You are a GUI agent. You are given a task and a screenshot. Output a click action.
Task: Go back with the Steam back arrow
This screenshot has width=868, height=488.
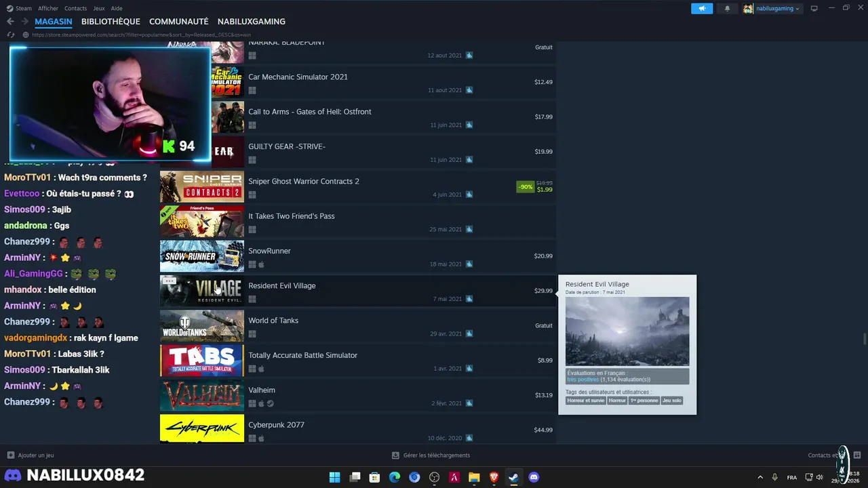point(10,22)
